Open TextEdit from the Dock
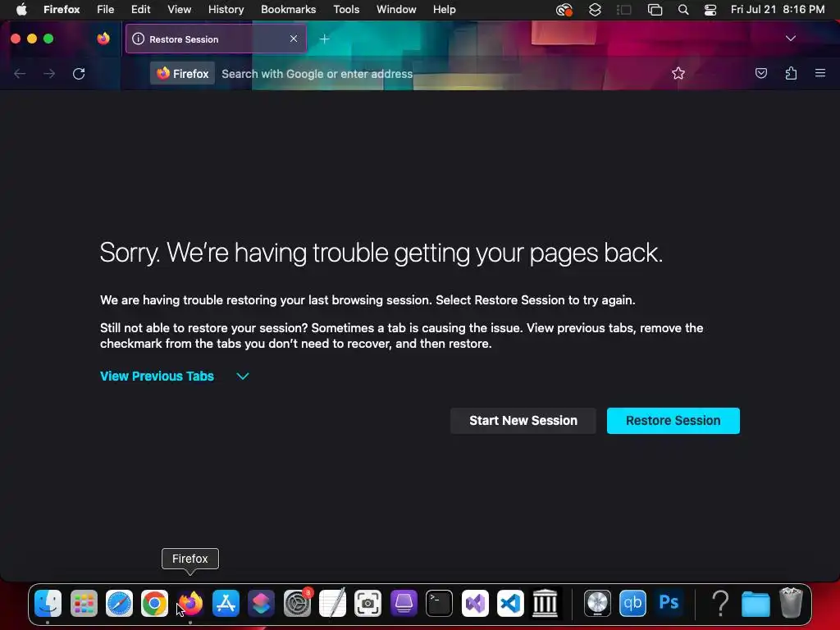Viewport: 840px width, 630px height. [332, 603]
